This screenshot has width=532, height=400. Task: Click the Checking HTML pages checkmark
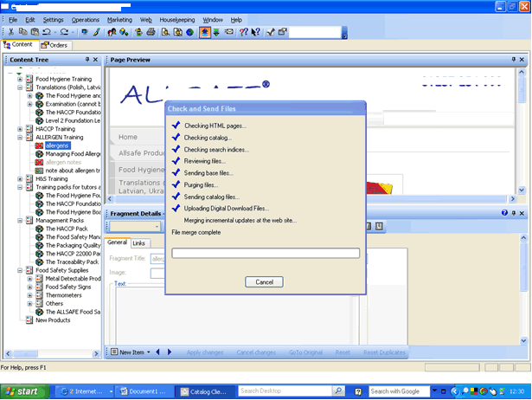point(176,126)
